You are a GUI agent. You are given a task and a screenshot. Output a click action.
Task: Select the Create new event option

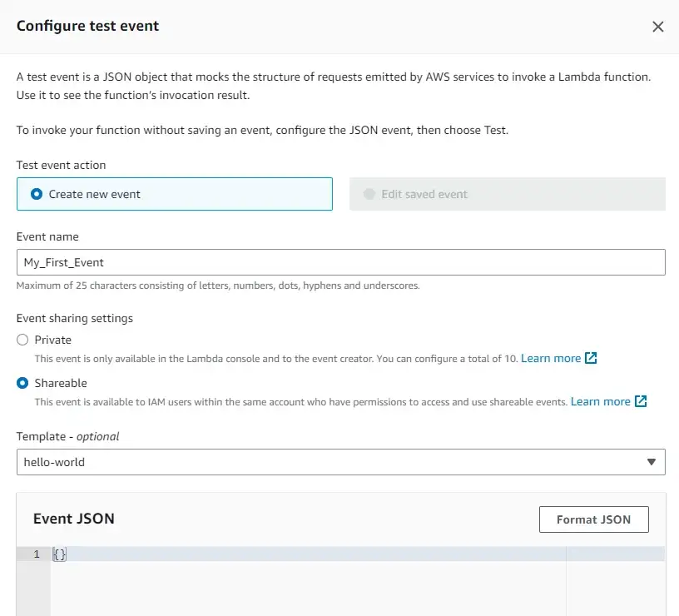(175, 194)
